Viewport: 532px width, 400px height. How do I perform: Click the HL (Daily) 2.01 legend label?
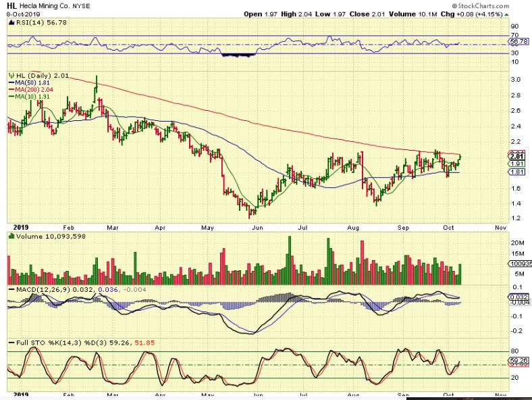43,76
